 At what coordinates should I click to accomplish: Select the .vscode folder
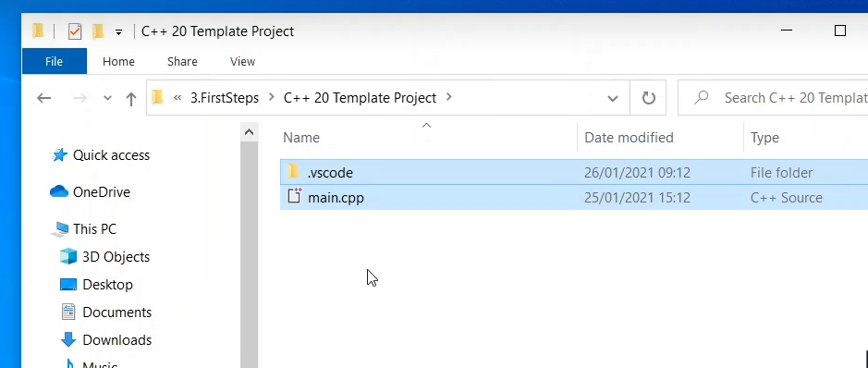click(331, 173)
